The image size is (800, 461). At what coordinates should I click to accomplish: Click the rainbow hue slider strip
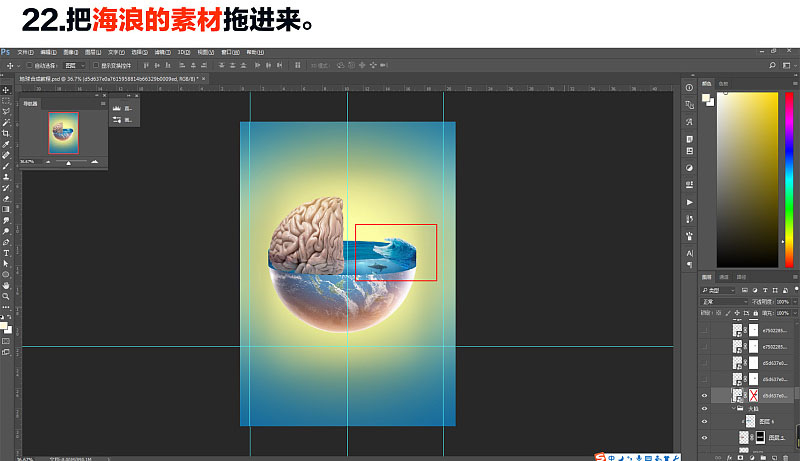point(789,180)
